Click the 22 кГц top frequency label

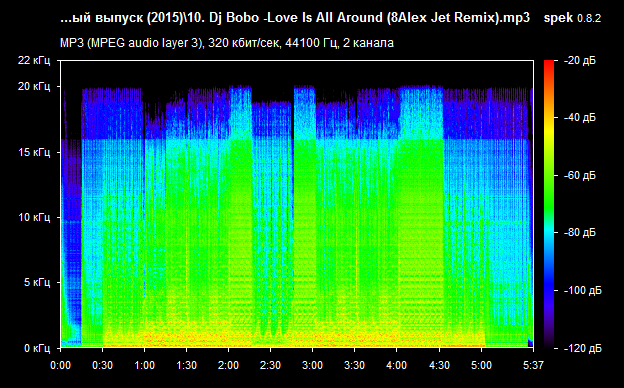(34, 60)
